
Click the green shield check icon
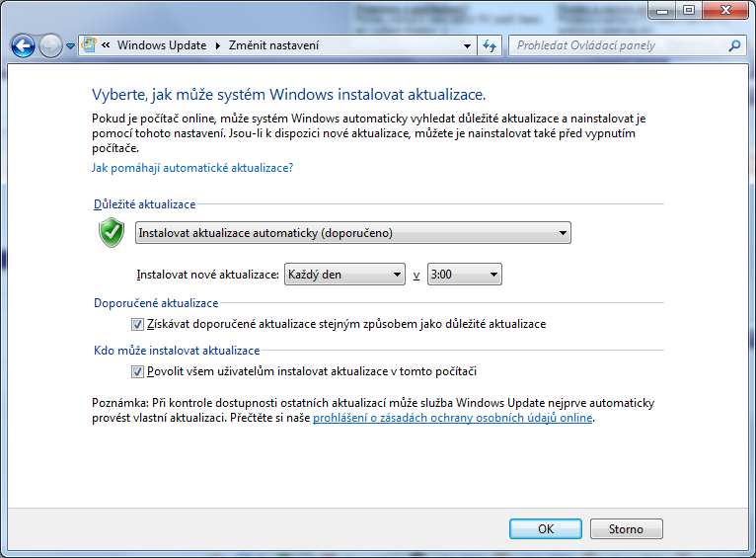[112, 232]
